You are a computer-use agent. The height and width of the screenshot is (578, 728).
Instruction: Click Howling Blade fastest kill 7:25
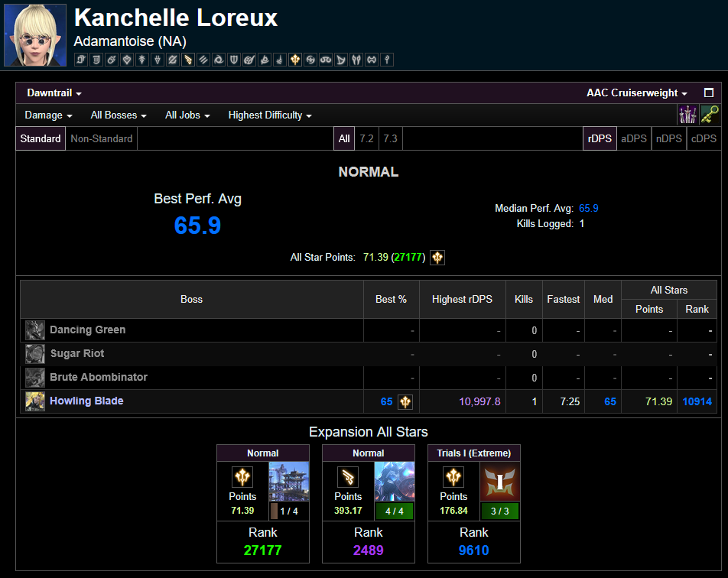570,401
